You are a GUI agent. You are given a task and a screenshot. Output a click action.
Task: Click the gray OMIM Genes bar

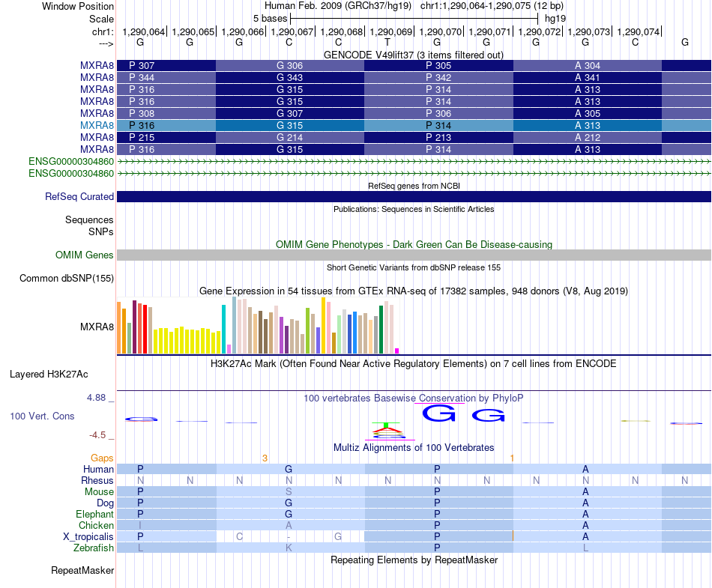tap(414, 255)
